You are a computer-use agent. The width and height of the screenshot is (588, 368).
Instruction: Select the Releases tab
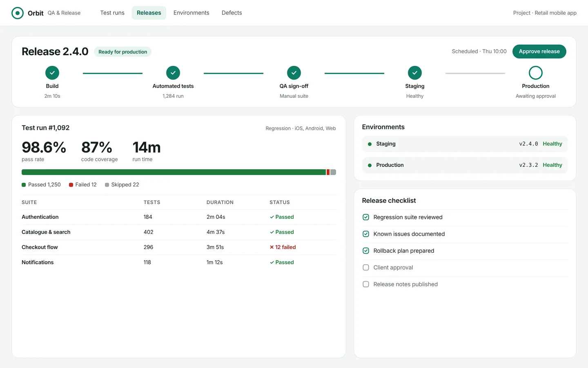pyautogui.click(x=149, y=13)
